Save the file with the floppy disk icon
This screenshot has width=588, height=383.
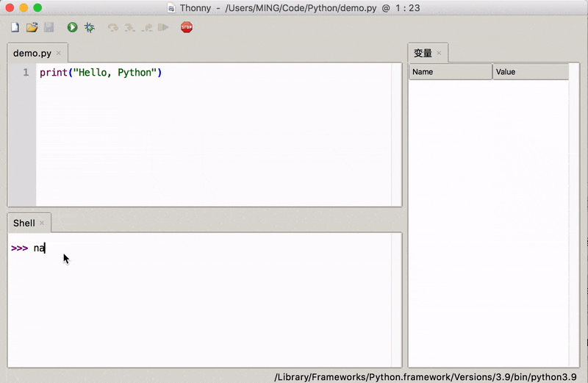49,27
